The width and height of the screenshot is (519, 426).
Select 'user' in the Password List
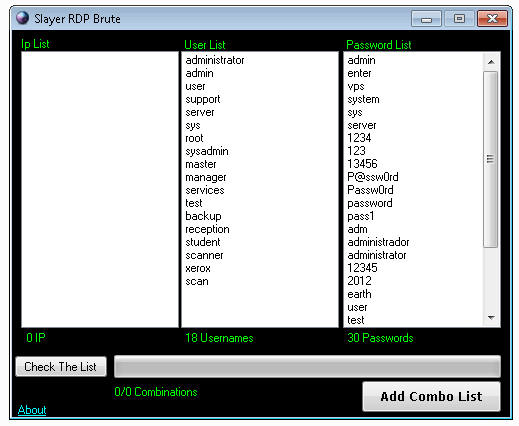(x=357, y=307)
